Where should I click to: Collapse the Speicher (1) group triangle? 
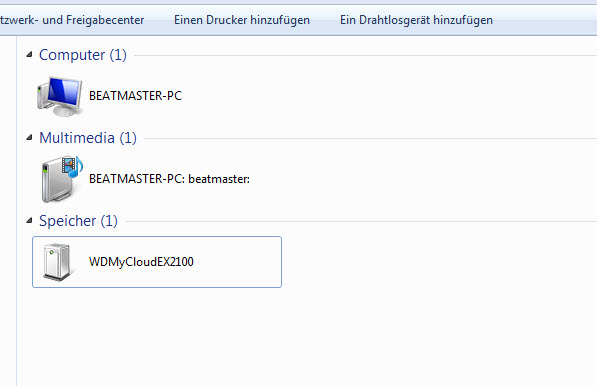pos(29,220)
